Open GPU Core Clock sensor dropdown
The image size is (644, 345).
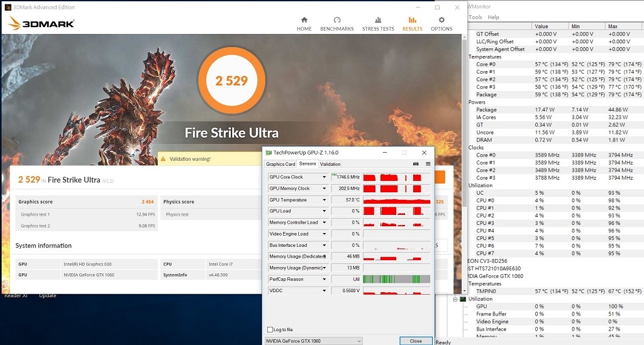324,177
